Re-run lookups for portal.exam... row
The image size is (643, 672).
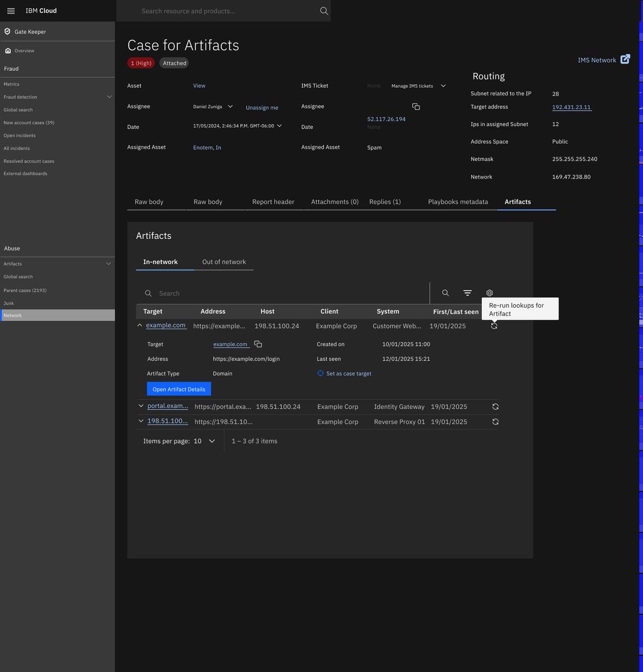(495, 406)
